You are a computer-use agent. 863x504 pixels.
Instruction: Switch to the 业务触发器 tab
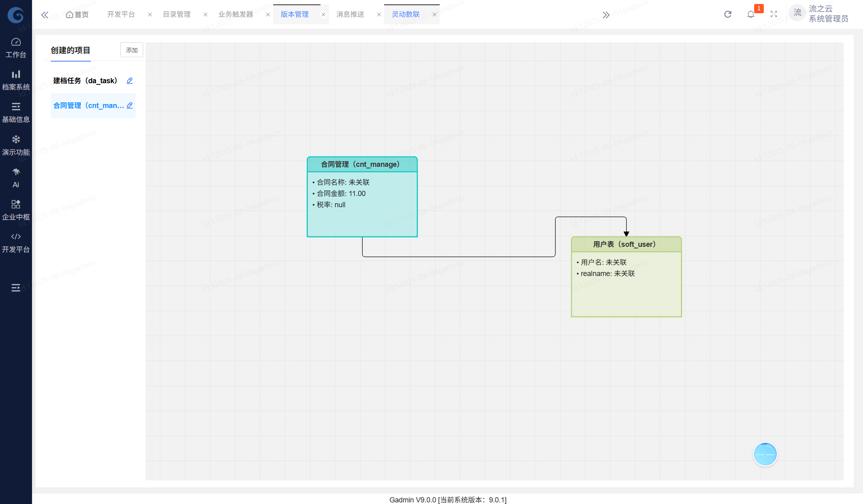click(x=235, y=14)
